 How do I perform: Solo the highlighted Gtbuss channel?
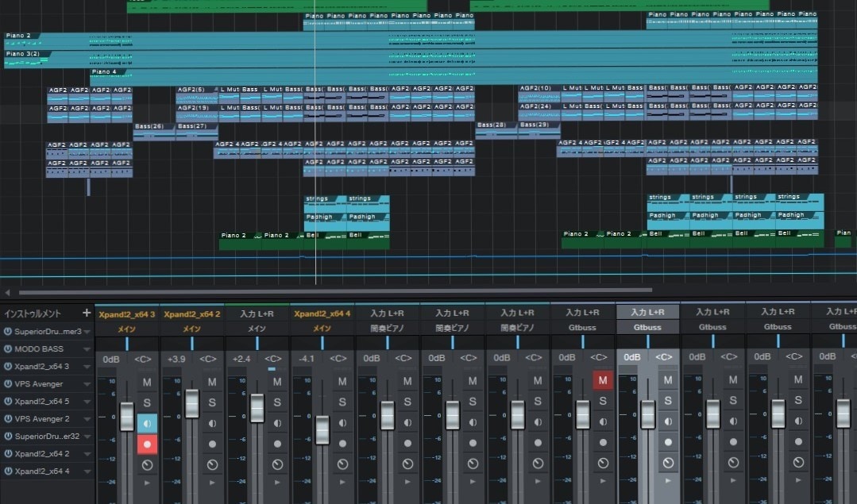pyautogui.click(x=668, y=401)
